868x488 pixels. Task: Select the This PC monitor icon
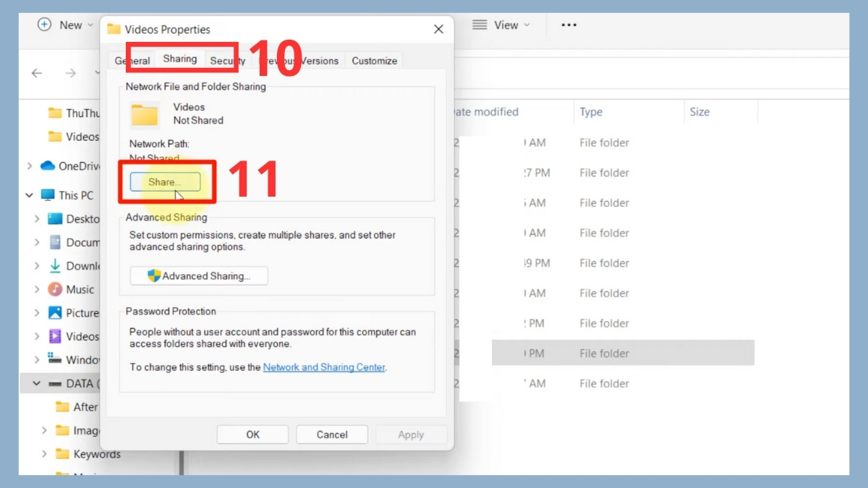(48, 195)
